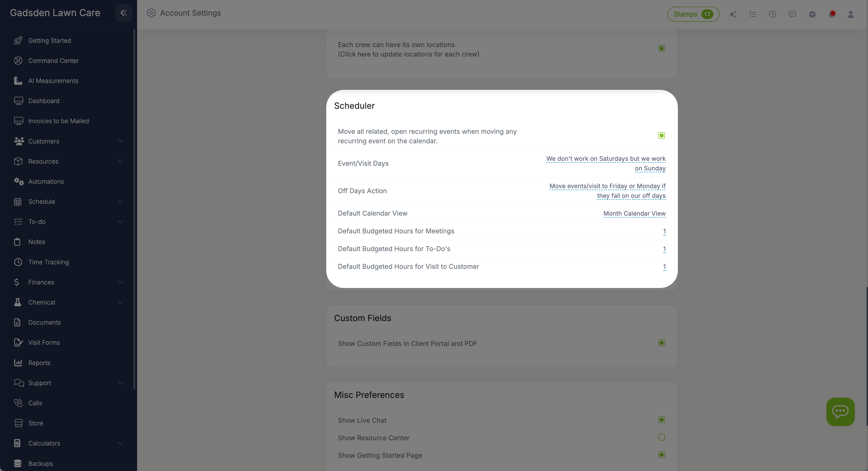868x471 pixels.
Task: Open the checklist icon in top toolbar
Action: click(x=753, y=14)
